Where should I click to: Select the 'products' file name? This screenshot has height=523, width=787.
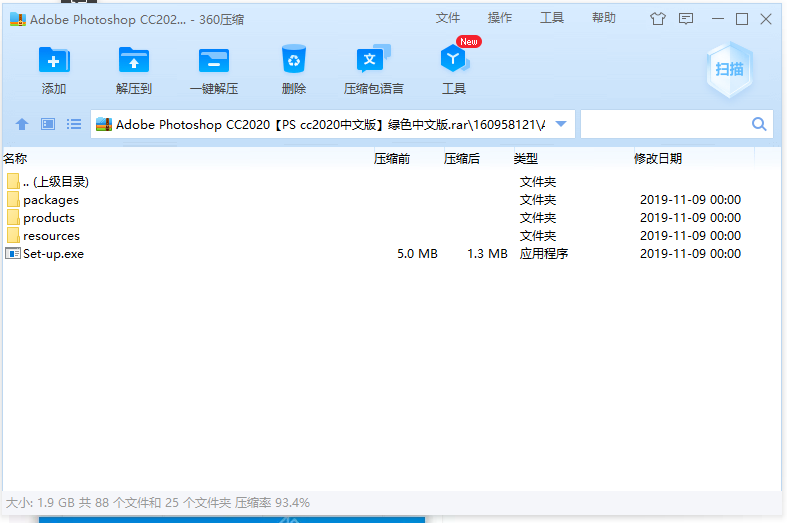[49, 218]
